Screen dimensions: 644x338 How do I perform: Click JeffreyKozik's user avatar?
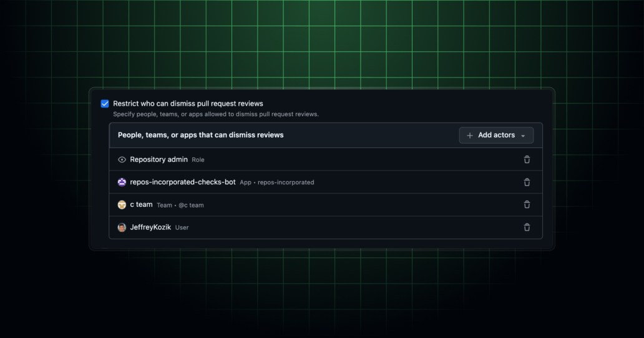122,227
